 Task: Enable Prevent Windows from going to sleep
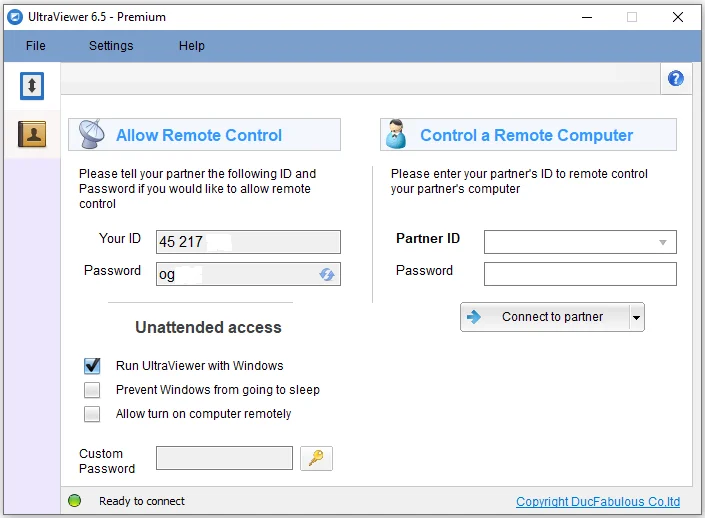coord(92,390)
